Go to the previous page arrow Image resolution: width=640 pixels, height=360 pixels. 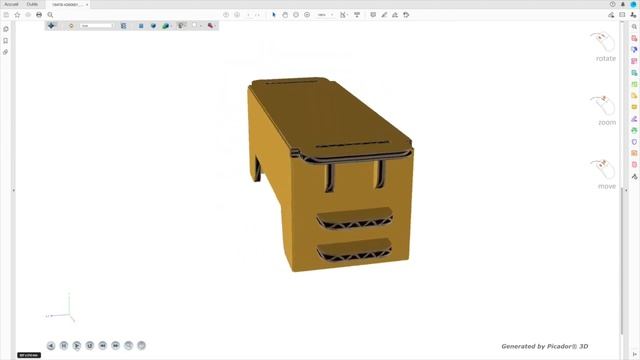(x=226, y=15)
